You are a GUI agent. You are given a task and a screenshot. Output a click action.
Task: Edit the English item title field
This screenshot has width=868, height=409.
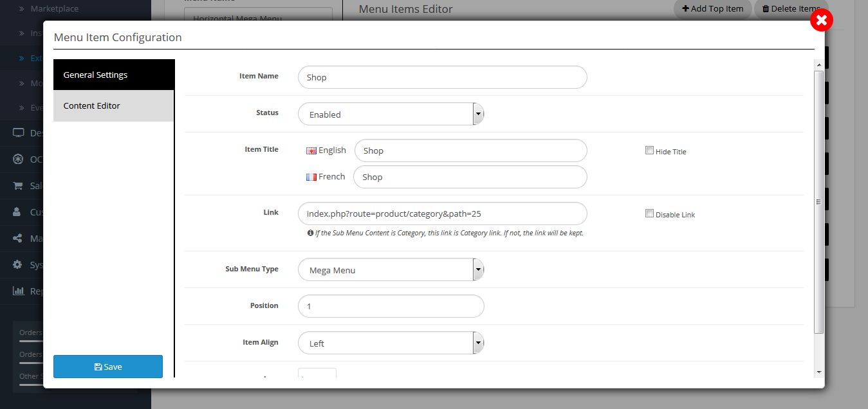[471, 150]
